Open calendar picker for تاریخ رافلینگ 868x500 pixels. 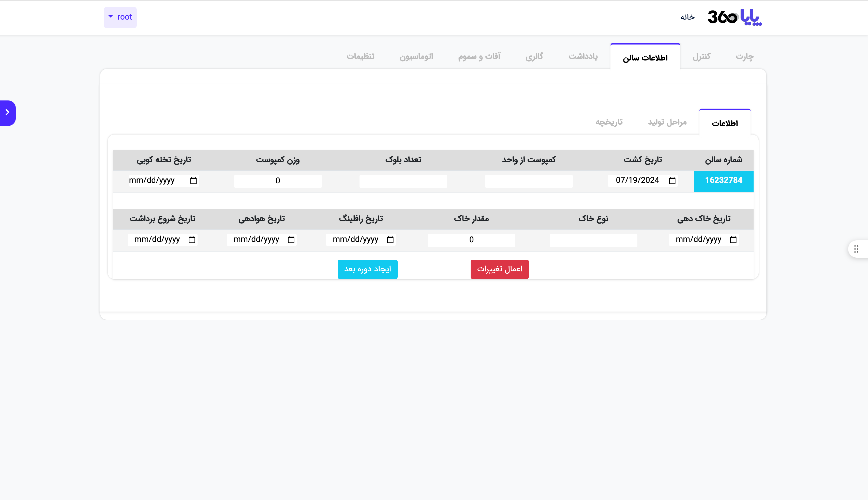point(390,240)
